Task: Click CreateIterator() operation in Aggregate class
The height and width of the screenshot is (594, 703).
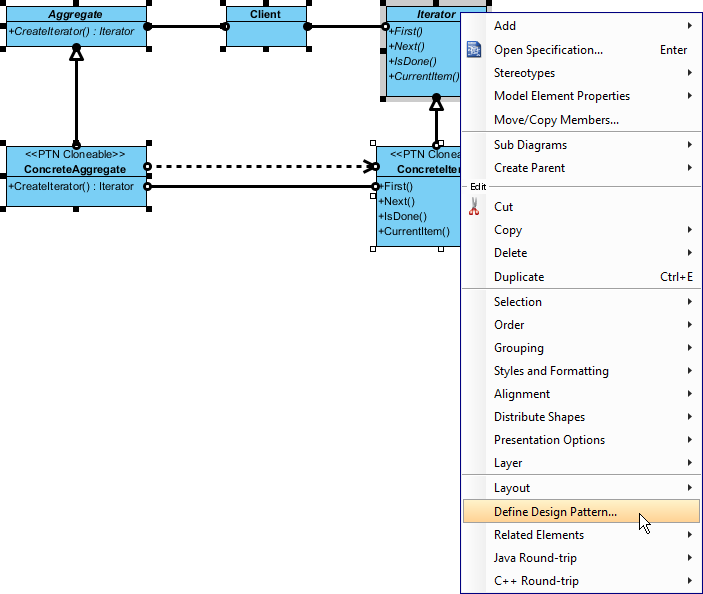Action: click(x=71, y=31)
